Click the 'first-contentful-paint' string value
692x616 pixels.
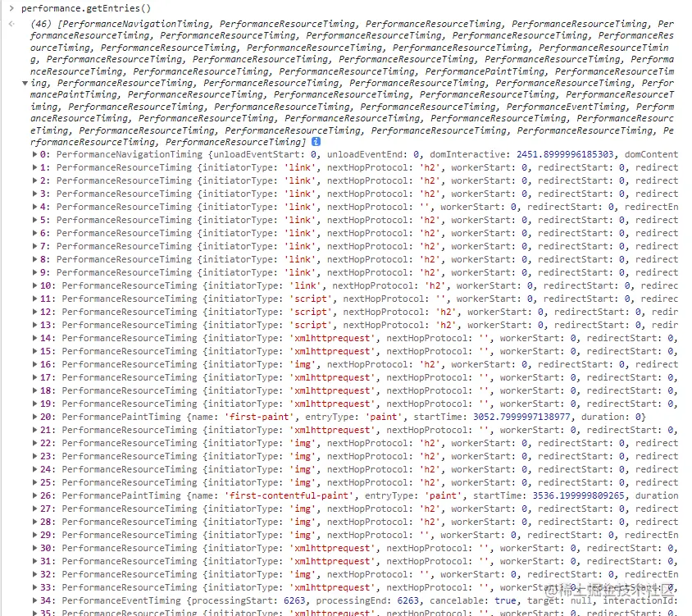pos(289,495)
